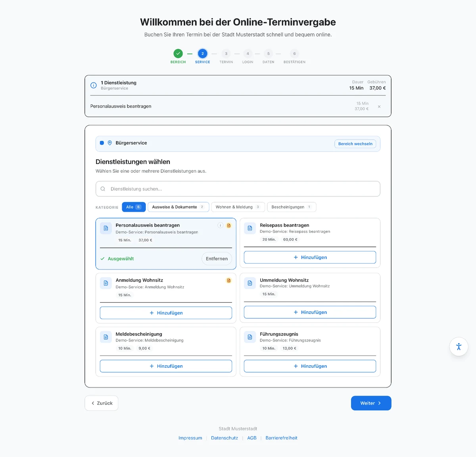Open the Impressum footer link
476x457 pixels.
[x=190, y=438]
